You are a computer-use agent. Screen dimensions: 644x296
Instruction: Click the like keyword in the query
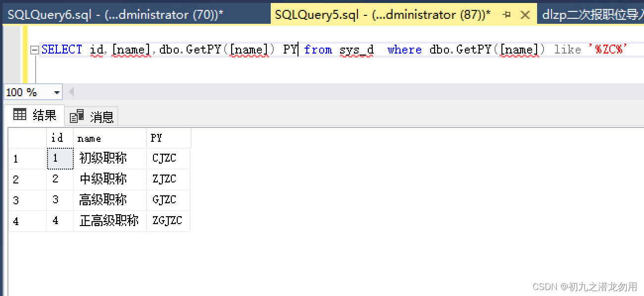(x=567, y=50)
